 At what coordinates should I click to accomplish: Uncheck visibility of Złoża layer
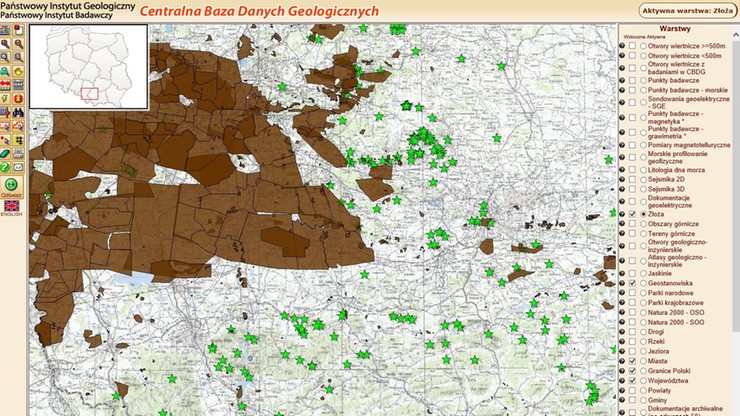(x=632, y=214)
